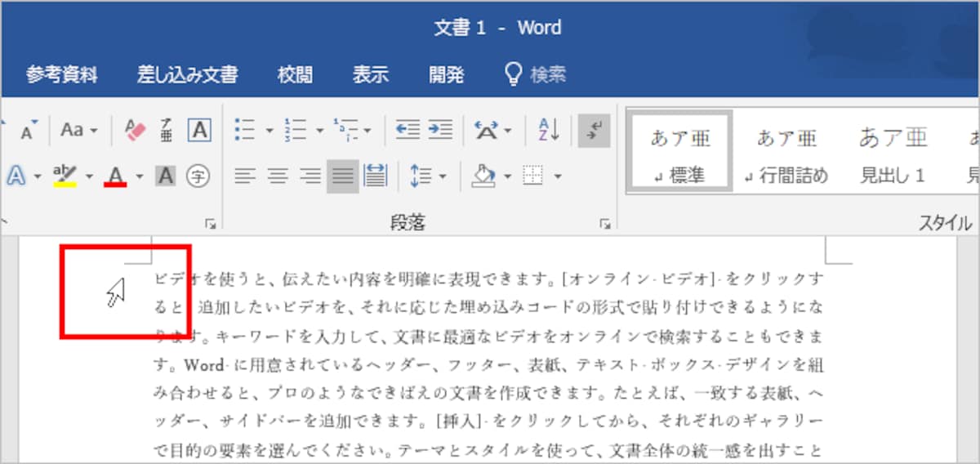Image resolution: width=980 pixels, height=464 pixels.
Task: Align the paragraph text to the right
Action: tap(310, 175)
